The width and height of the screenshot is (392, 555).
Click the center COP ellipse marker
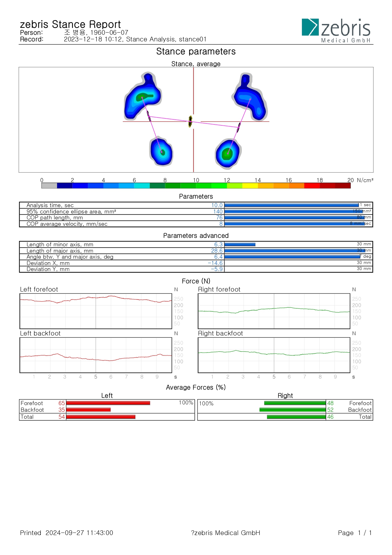point(190,121)
